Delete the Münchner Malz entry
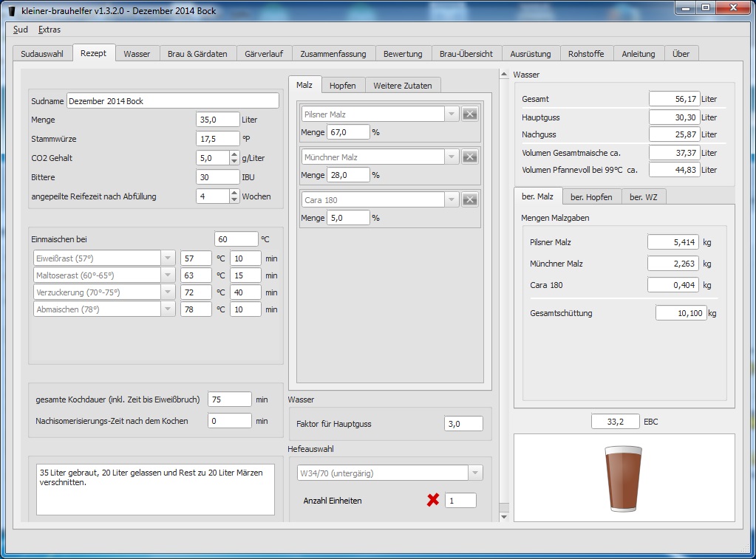The width and height of the screenshot is (756, 559). [469, 157]
